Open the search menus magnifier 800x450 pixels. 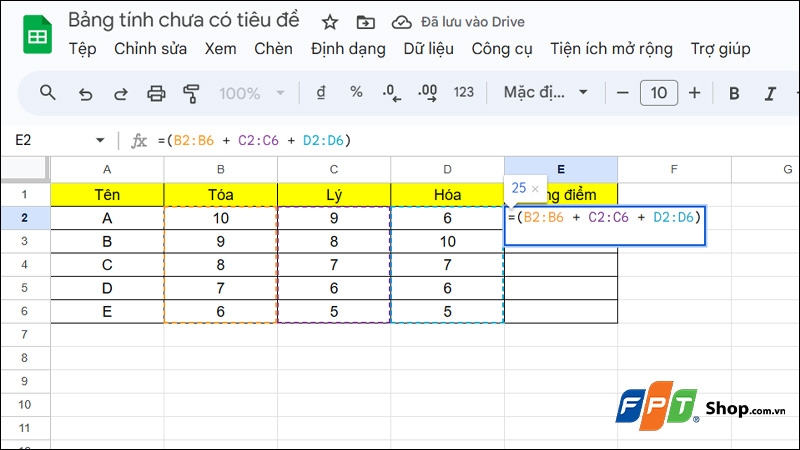(48, 93)
